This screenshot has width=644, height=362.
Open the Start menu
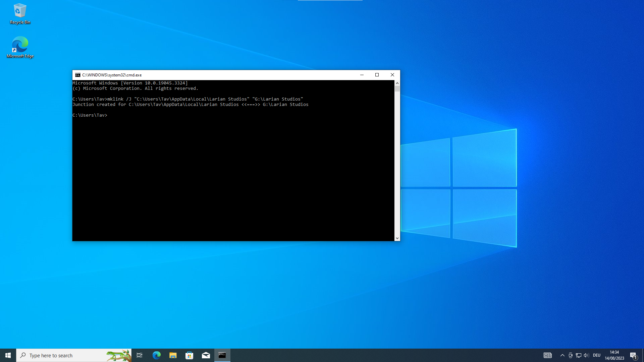pos(8,355)
